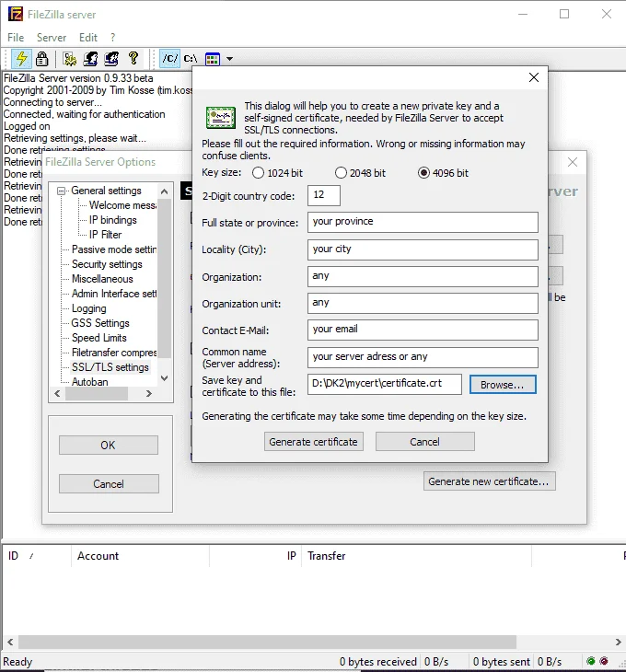Click the red status LED in status bar
The image size is (626, 672).
[604, 661]
